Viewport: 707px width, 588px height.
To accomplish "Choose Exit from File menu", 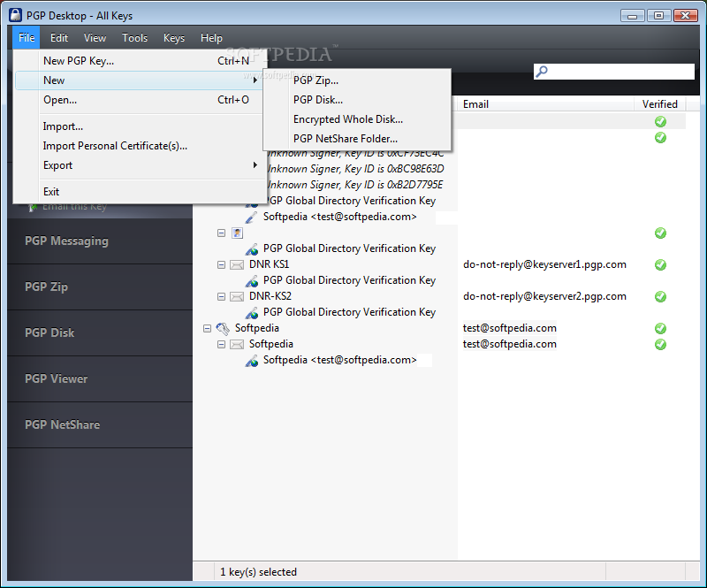I will (139, 192).
